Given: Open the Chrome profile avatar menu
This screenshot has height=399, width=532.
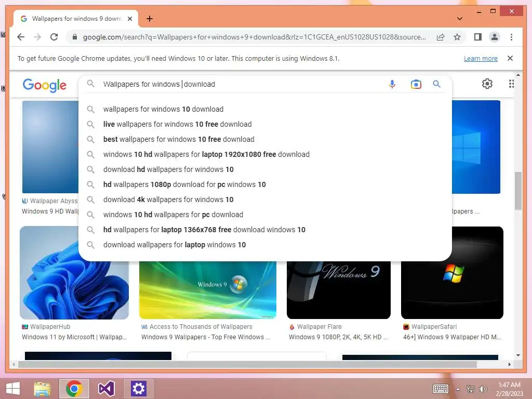Looking at the screenshot, I should tap(495, 37).
